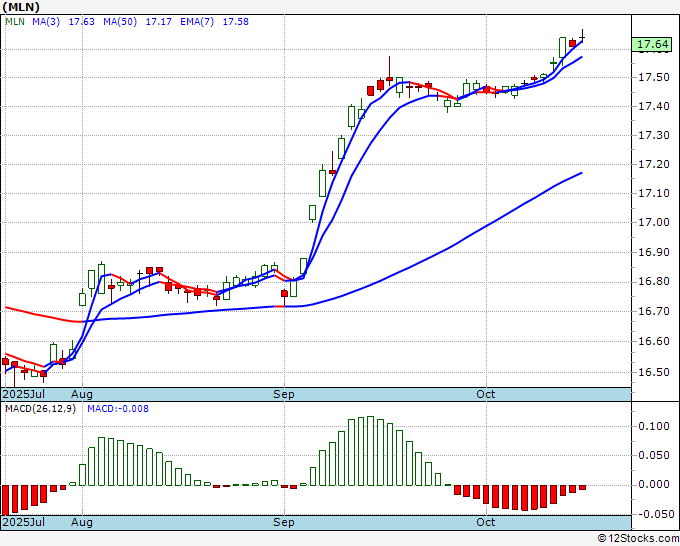The image size is (680, 546).
Task: Click the MA(3) indicator label
Action: point(46,22)
